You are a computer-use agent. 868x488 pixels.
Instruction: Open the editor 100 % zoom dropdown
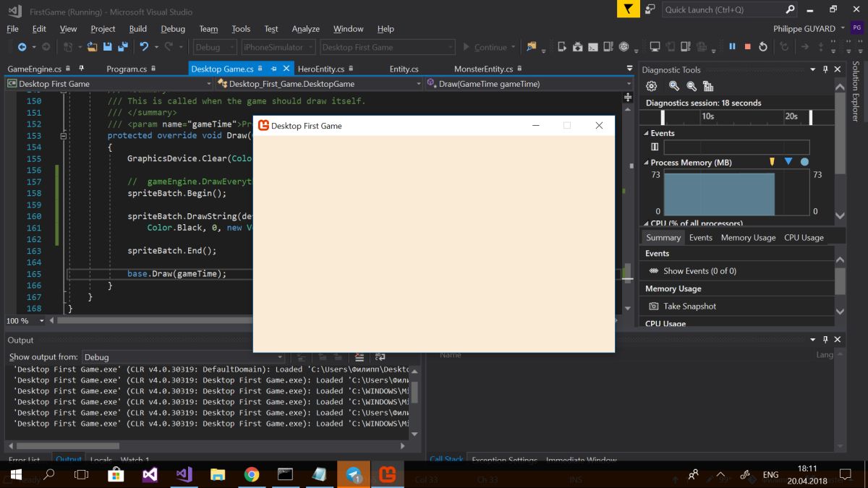[x=41, y=321]
